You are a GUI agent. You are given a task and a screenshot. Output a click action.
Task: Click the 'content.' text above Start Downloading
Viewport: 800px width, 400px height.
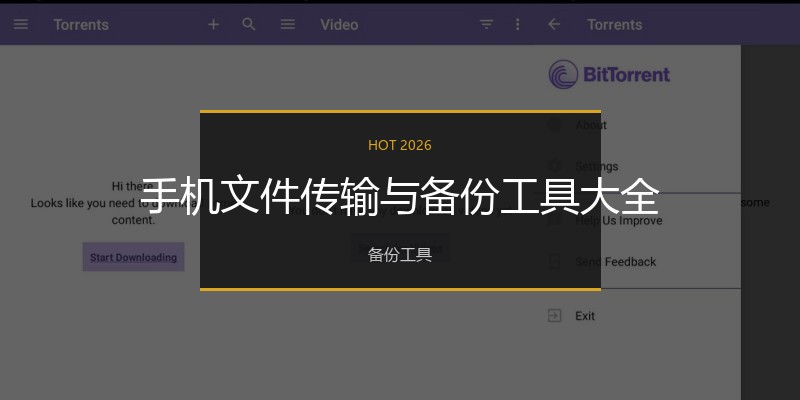pos(133,220)
